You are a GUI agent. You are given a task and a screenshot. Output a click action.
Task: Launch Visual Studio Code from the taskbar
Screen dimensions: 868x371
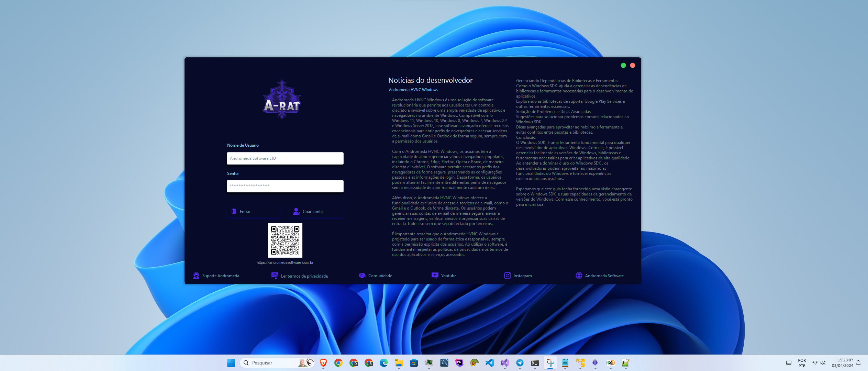(x=489, y=363)
